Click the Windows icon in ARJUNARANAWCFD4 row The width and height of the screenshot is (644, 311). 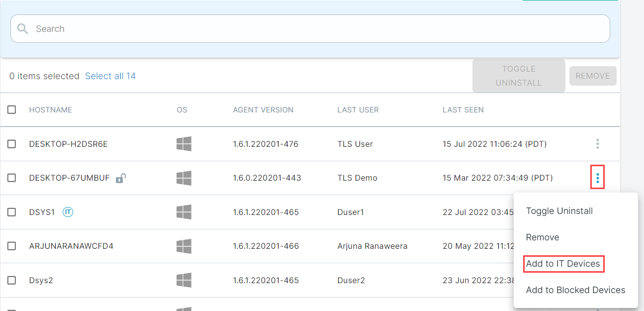[184, 246]
